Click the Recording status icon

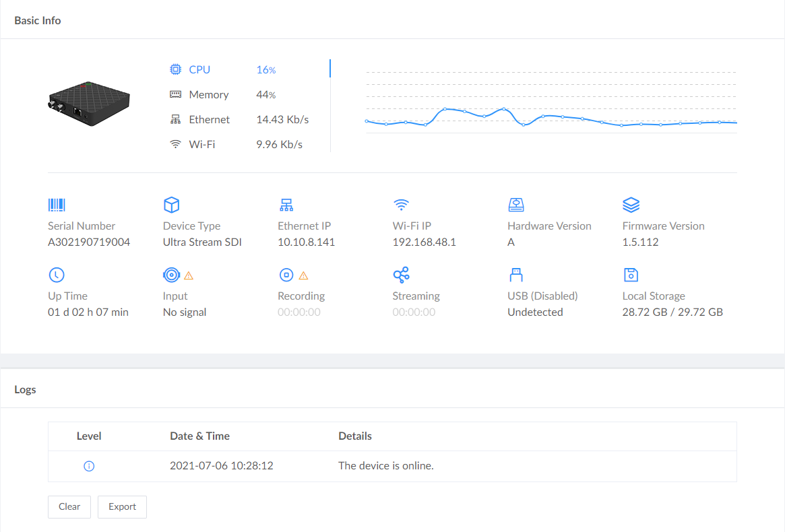point(286,275)
